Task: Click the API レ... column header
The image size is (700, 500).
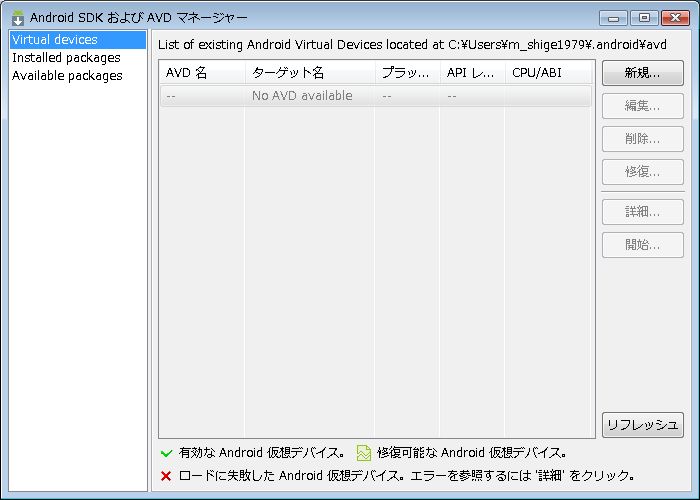Action: [x=472, y=72]
